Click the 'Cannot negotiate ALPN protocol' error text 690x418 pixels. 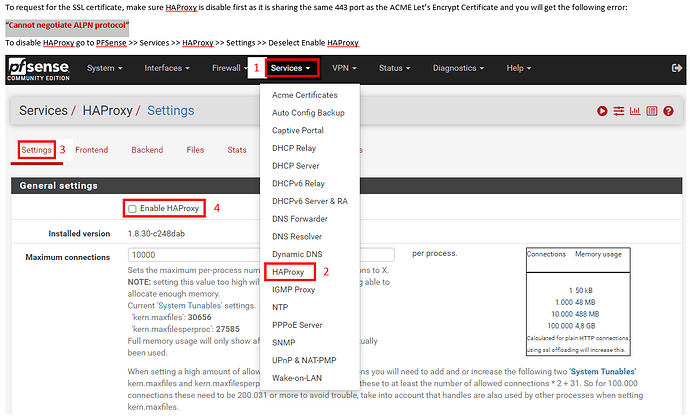click(x=67, y=25)
